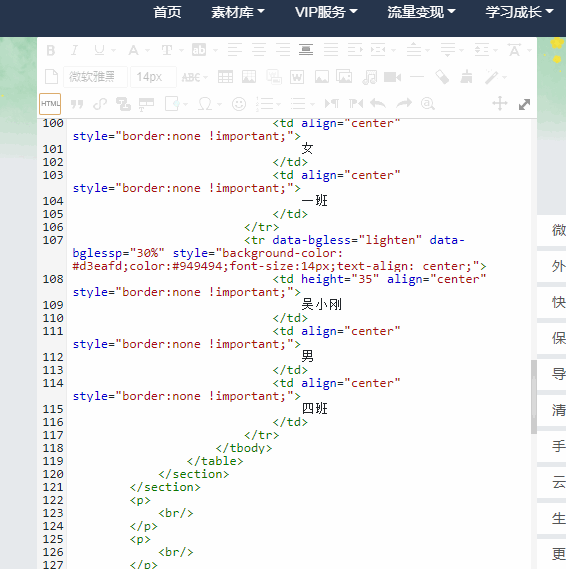Open the VIP服务 navigation menu
This screenshot has height=569, width=566.
pos(326,12)
